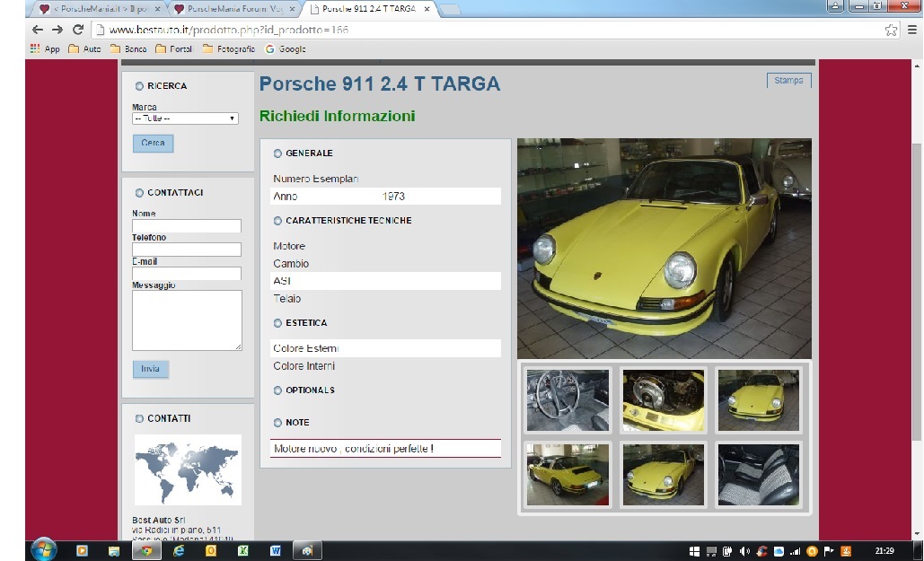Open the rear view car thumbnail
This screenshot has width=924, height=561.
tap(568, 474)
